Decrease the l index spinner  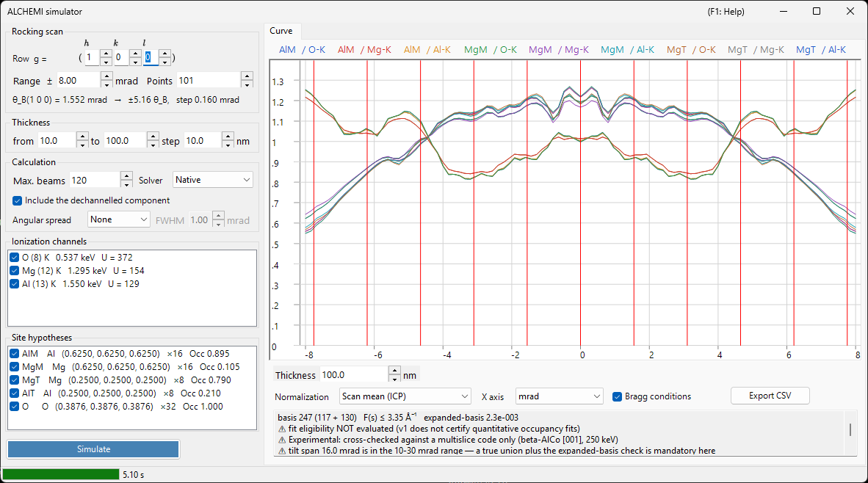click(164, 62)
